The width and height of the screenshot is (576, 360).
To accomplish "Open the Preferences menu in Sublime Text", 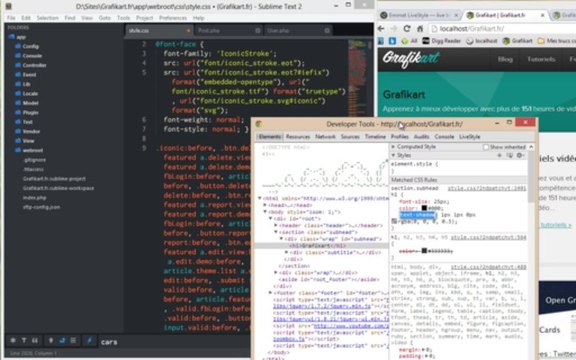I will pyautogui.click(x=173, y=18).
